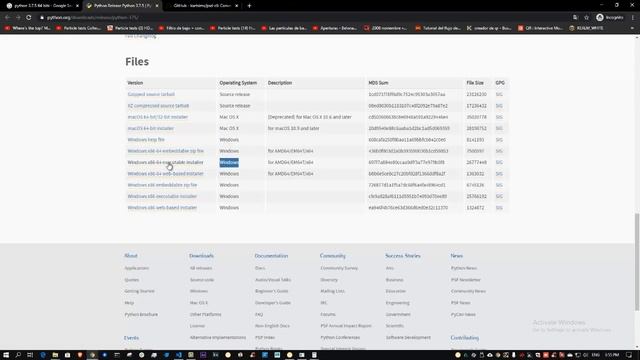Click the page vertical scrollbar thumb
Viewport: 640px width, 360px height.
point(637,262)
